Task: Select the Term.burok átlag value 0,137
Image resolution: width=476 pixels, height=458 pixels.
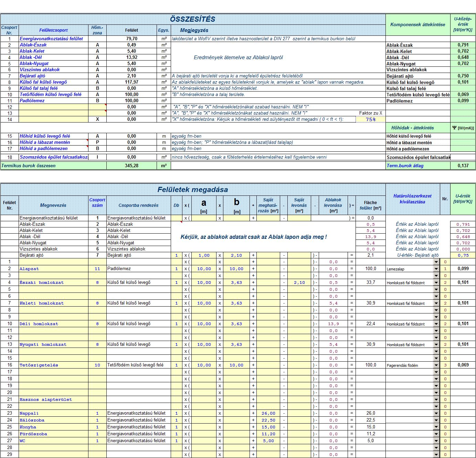Action: (x=463, y=166)
